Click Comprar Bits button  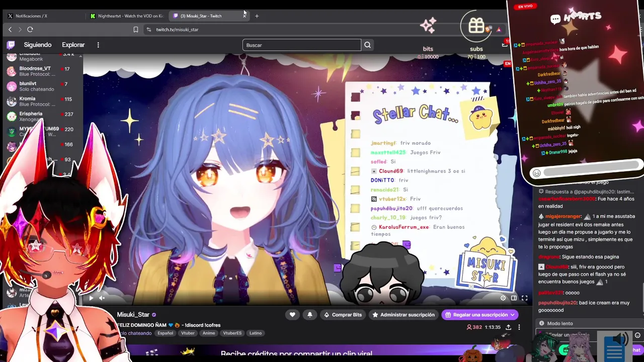click(343, 315)
